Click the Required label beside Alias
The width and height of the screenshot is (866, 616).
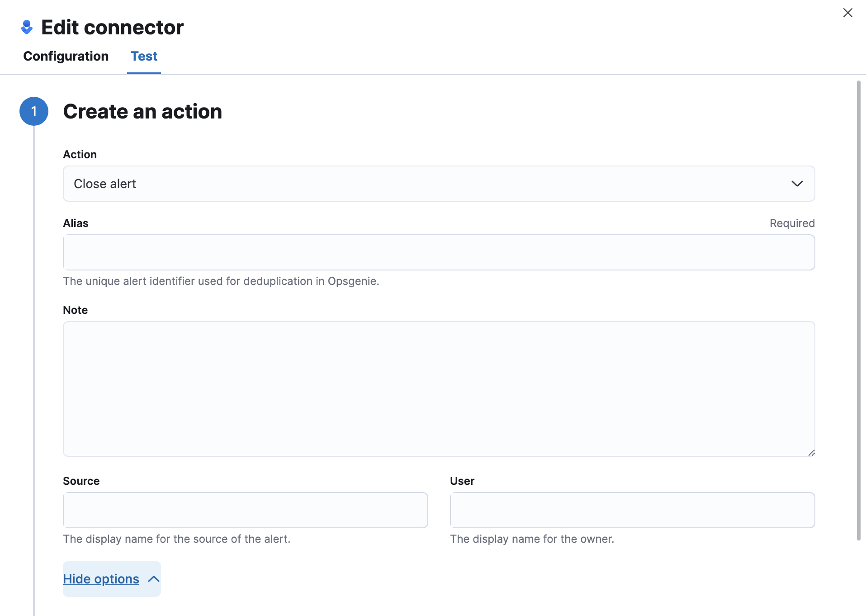[x=792, y=223]
